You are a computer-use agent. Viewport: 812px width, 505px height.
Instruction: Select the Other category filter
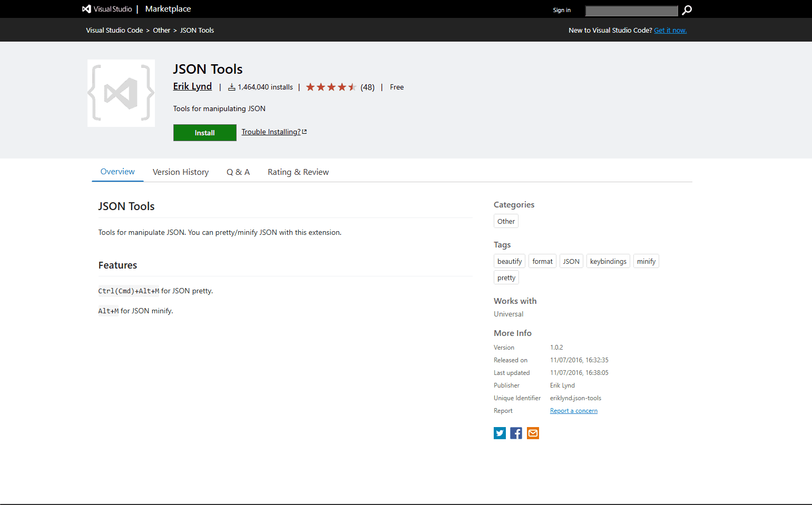(505, 221)
